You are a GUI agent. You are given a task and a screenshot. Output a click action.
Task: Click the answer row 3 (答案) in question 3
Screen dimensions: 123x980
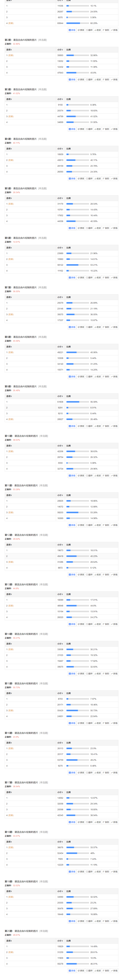point(61,116)
